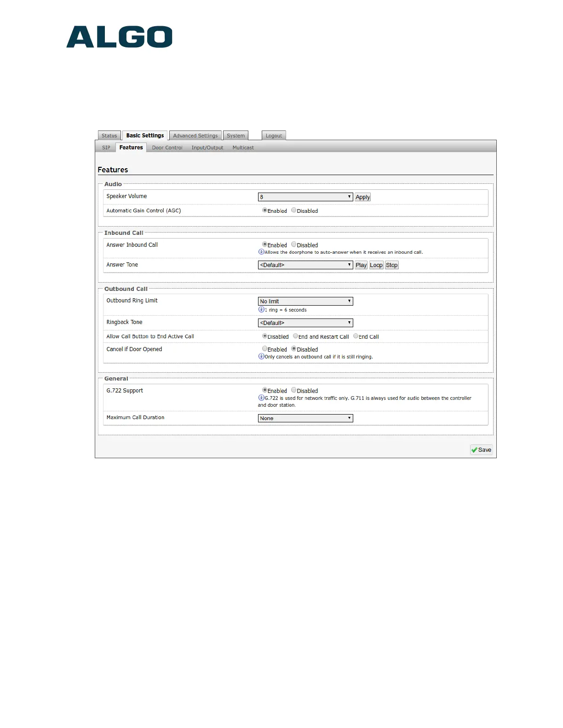Select End Call radio option
Image resolution: width=563 pixels, height=728 pixels.
[x=356, y=336]
